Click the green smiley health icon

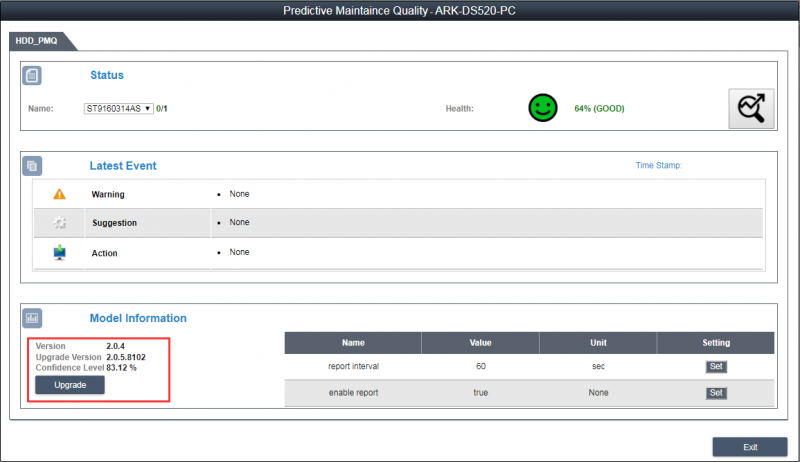click(542, 108)
